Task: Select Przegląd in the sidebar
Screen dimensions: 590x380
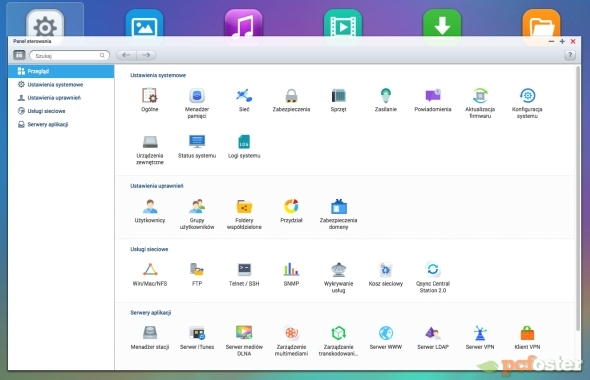Action: (x=61, y=71)
